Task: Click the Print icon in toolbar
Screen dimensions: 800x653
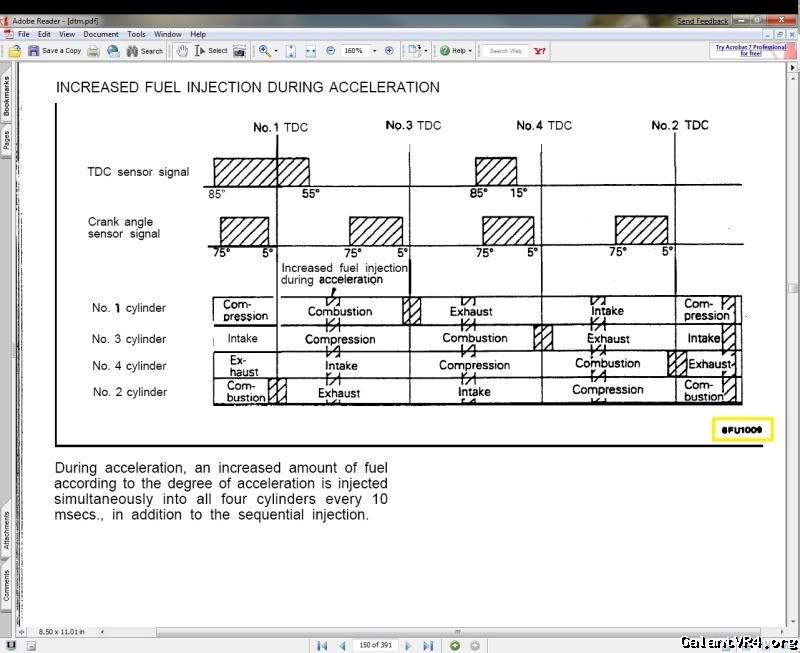Action: 93,50
